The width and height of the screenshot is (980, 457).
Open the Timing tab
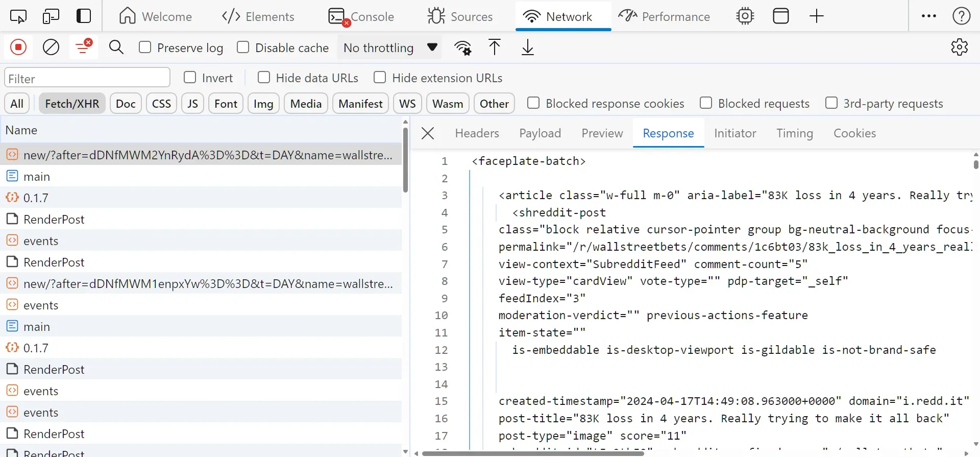pos(795,133)
